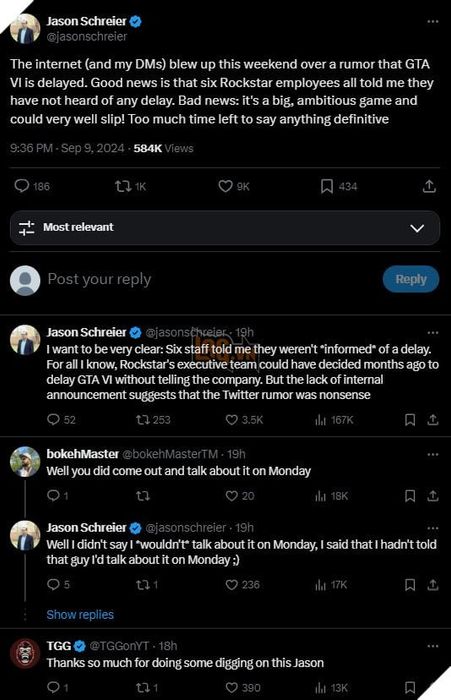Share the 'wouldn't talk about it' reply
This screenshot has width=451, height=700.
[432, 585]
